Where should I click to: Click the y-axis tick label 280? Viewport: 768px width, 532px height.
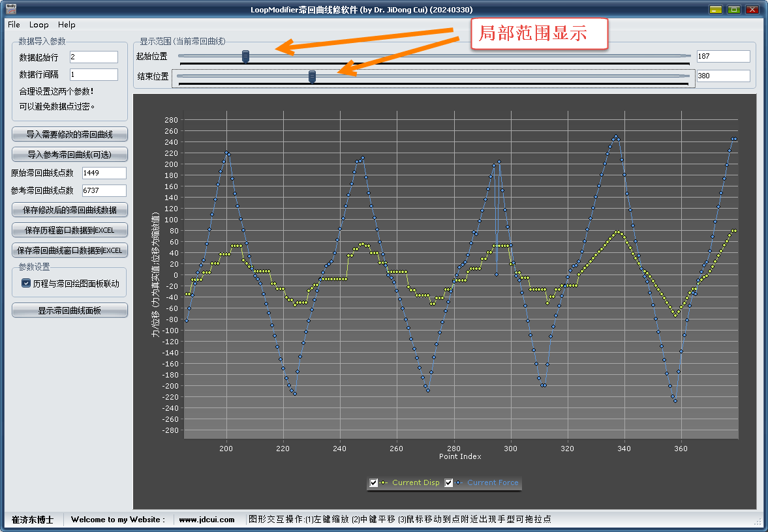coord(172,120)
